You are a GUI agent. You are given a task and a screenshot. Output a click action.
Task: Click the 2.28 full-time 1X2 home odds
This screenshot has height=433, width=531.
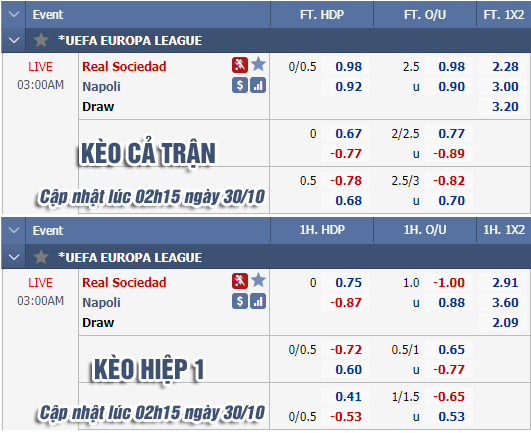tap(505, 66)
